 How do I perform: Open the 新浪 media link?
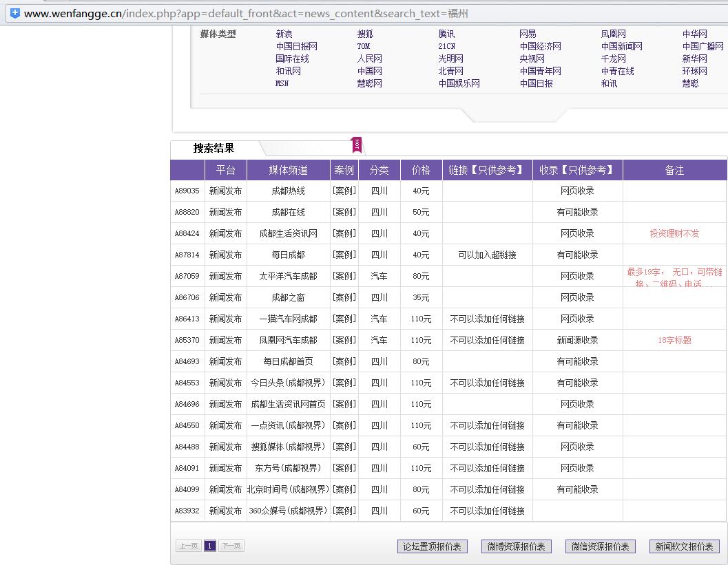(x=284, y=34)
